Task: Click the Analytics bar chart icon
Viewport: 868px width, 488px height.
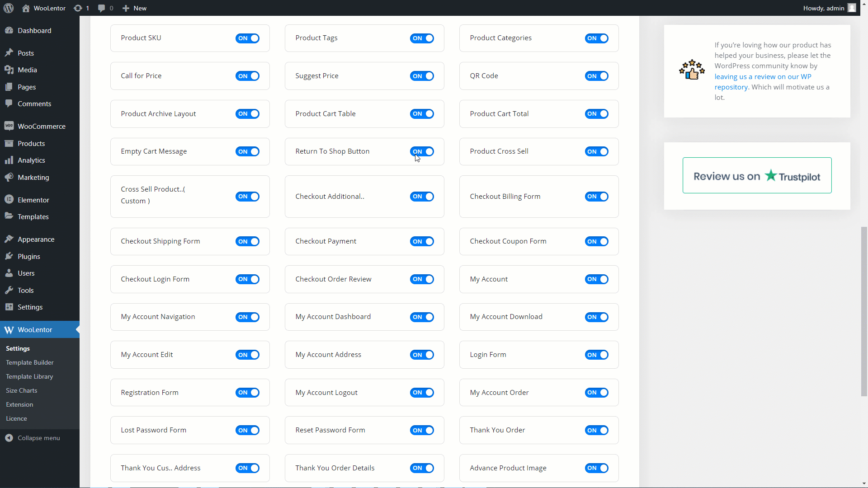Action: click(x=9, y=160)
